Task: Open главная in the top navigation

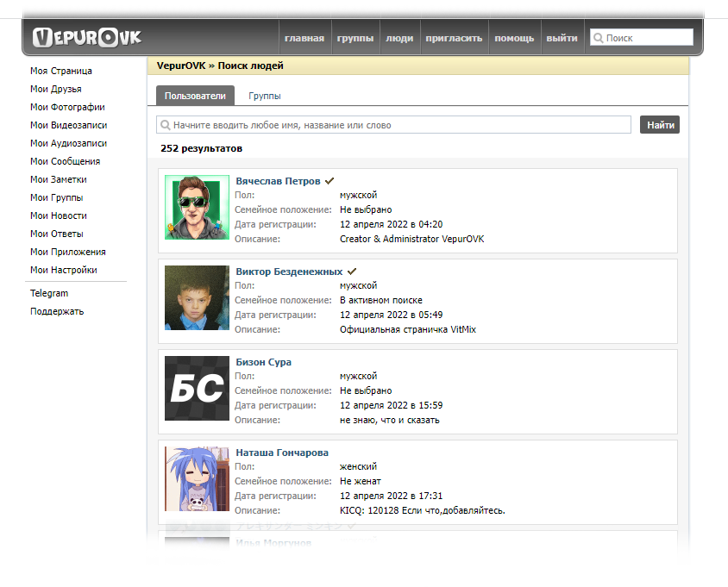Action: point(304,38)
